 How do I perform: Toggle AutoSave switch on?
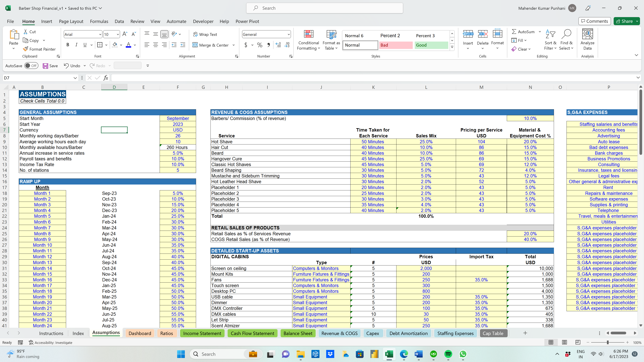pos(31,66)
